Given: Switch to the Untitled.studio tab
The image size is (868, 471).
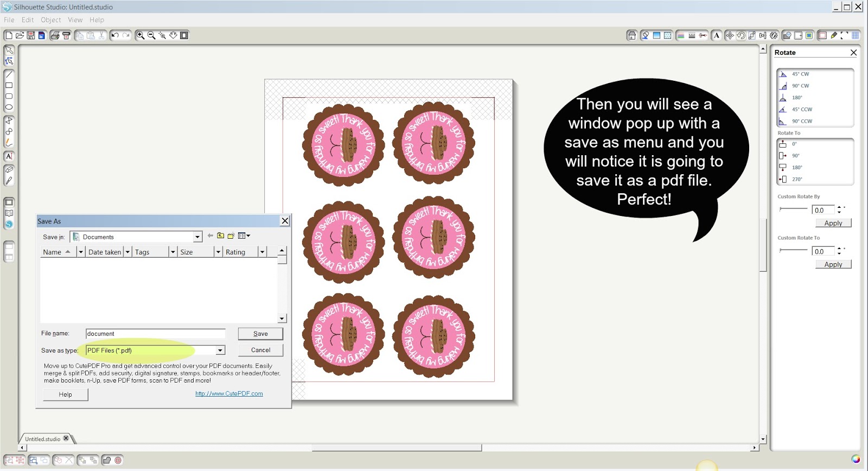Looking at the screenshot, I should (43, 439).
